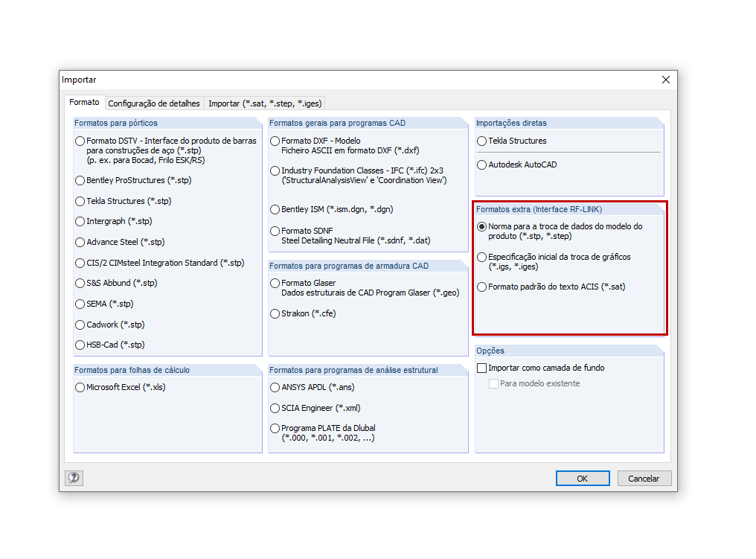Pick the Tekla Structures (*.stp) format

coord(80,200)
